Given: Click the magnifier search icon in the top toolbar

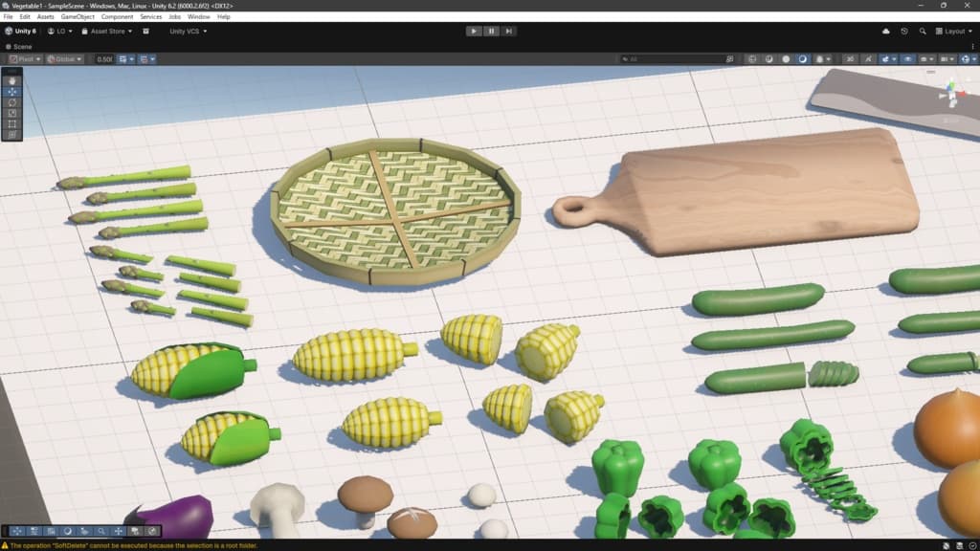Looking at the screenshot, I should click(923, 32).
